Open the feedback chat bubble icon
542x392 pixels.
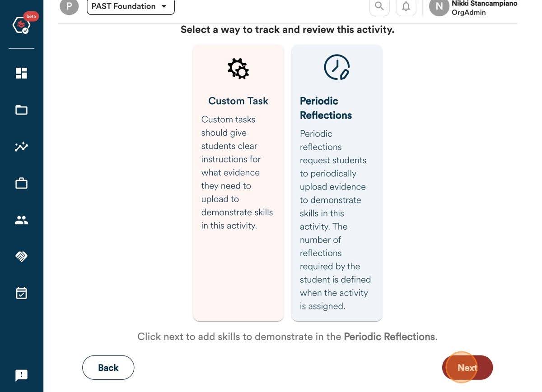pos(22,375)
